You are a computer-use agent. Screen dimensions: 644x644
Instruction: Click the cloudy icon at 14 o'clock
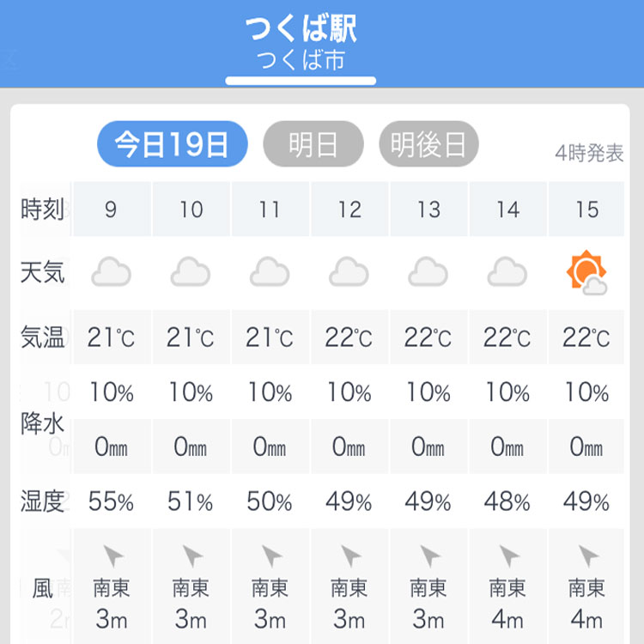click(507, 271)
